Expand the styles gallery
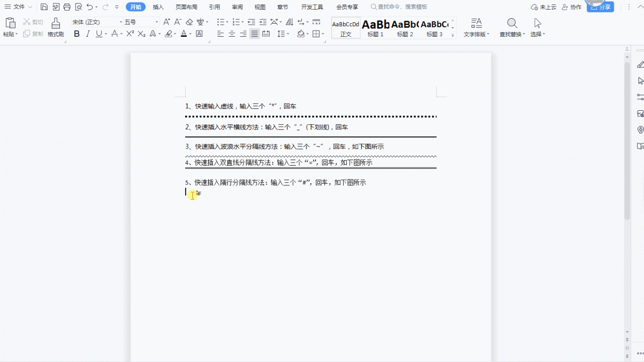Viewport: 644px width, 362px height. [453, 35]
